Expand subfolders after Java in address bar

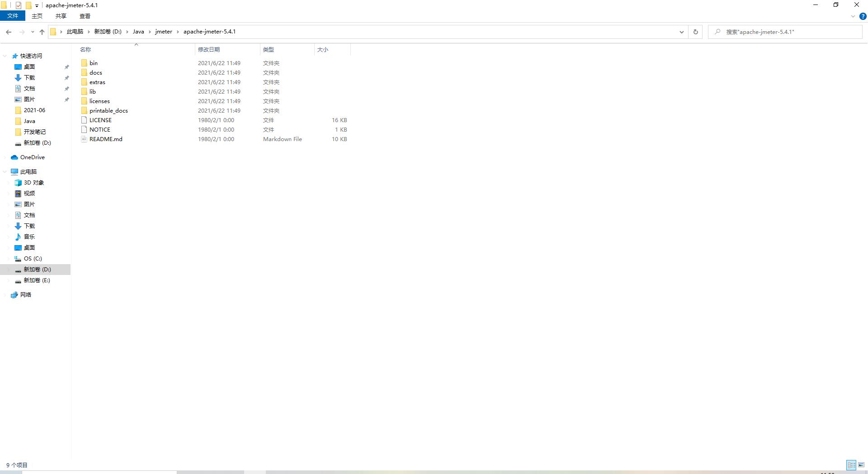[150, 32]
